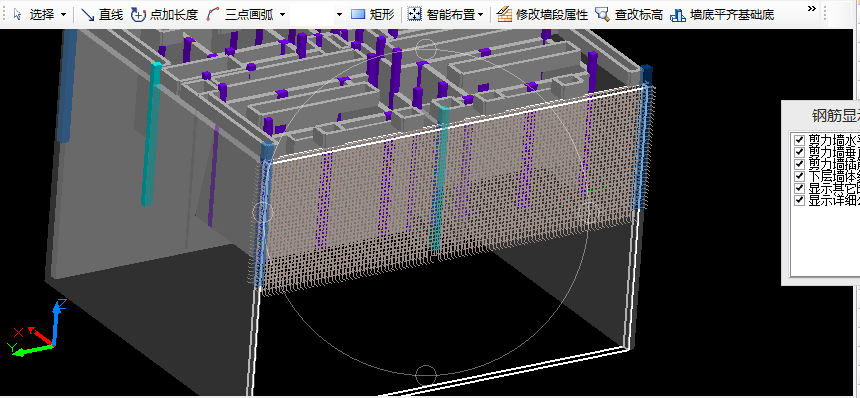The width and height of the screenshot is (860, 398).
Task: Uncheck the 剪力墙水平 rebar checkbox
Action: (799, 140)
